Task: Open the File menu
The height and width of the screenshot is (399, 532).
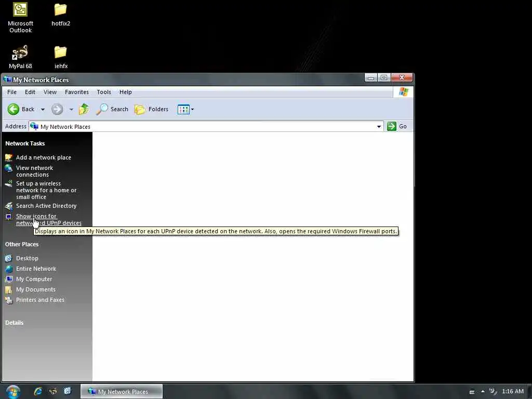Action: click(x=12, y=92)
